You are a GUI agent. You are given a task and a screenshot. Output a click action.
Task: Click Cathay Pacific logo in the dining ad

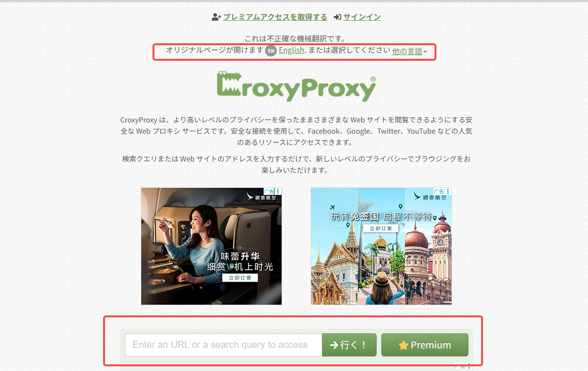coord(261,197)
